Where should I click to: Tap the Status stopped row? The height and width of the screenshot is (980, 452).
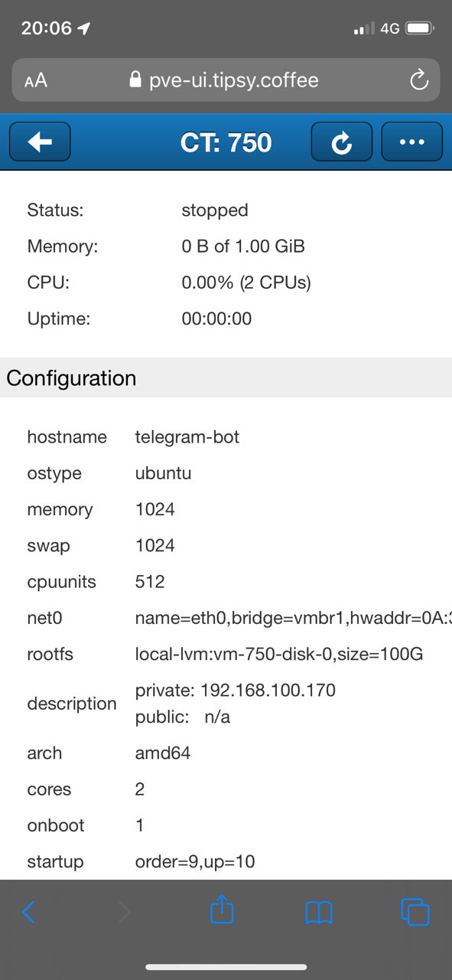[x=226, y=210]
